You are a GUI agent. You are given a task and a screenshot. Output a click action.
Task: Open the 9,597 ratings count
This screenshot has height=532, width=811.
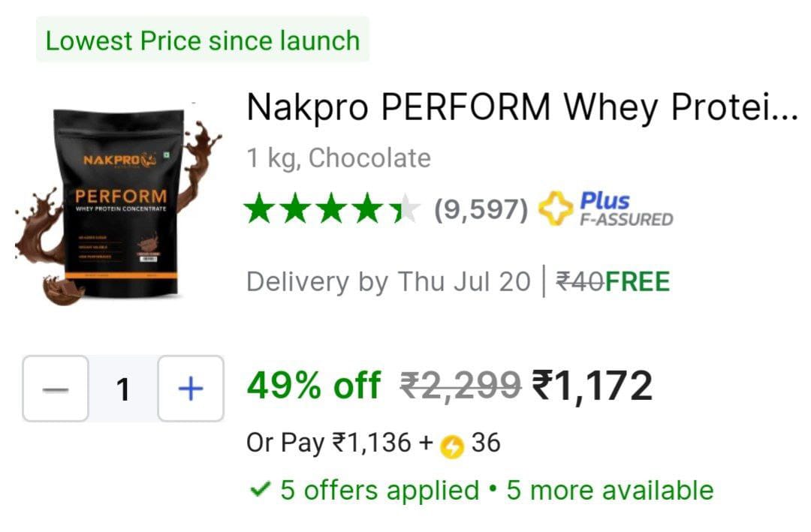click(481, 209)
